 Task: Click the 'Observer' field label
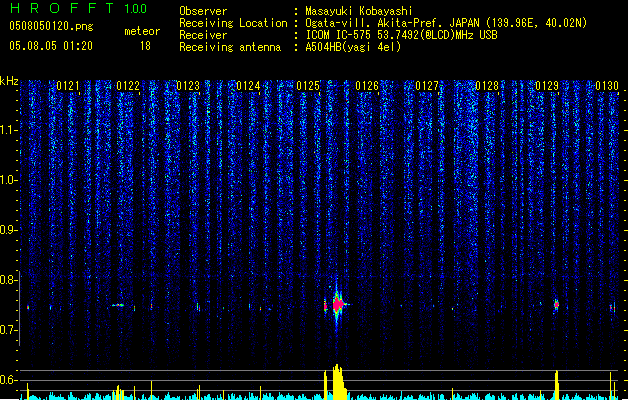203,11
